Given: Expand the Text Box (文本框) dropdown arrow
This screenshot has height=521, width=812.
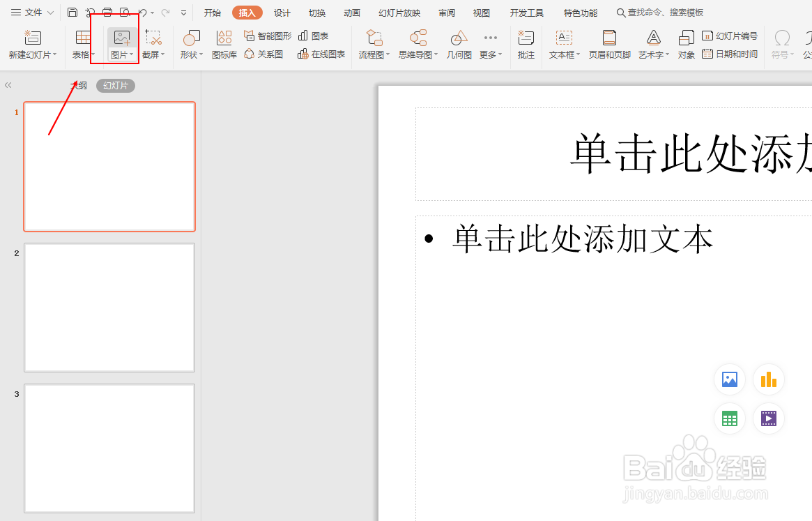Looking at the screenshot, I should (x=578, y=54).
